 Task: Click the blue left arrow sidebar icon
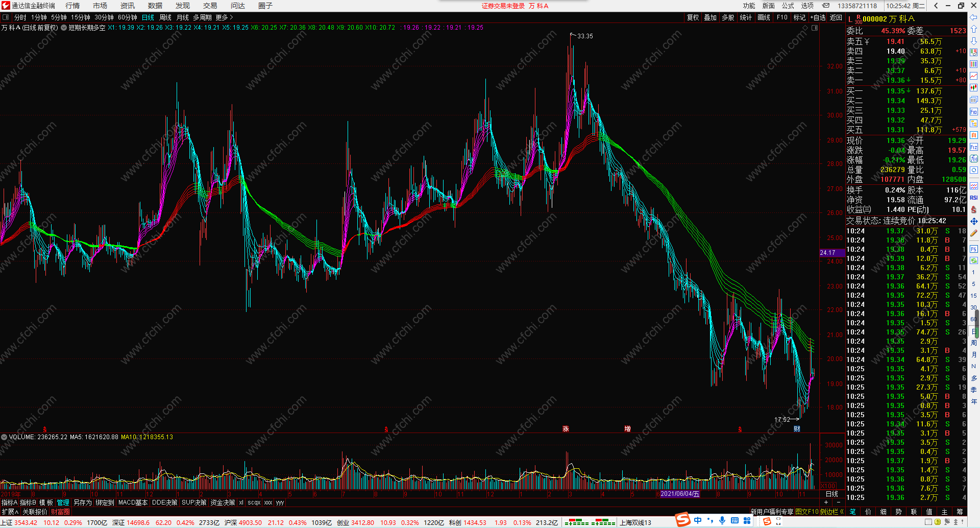tap(974, 17)
